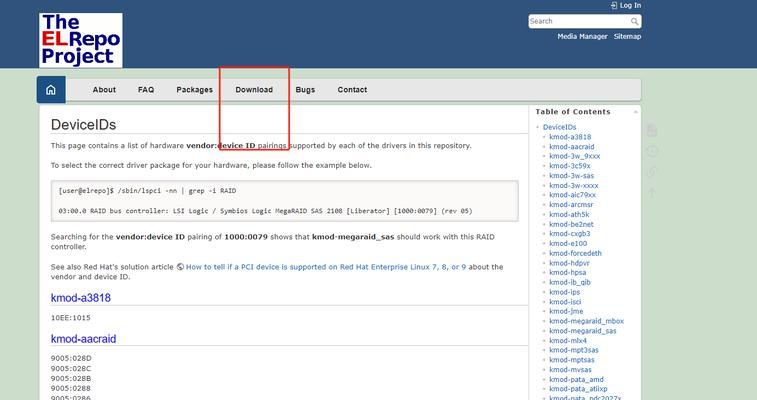Jump to kmod-ips in Table of Contents
Image resolution: width=757 pixels, height=400 pixels.
coord(565,292)
